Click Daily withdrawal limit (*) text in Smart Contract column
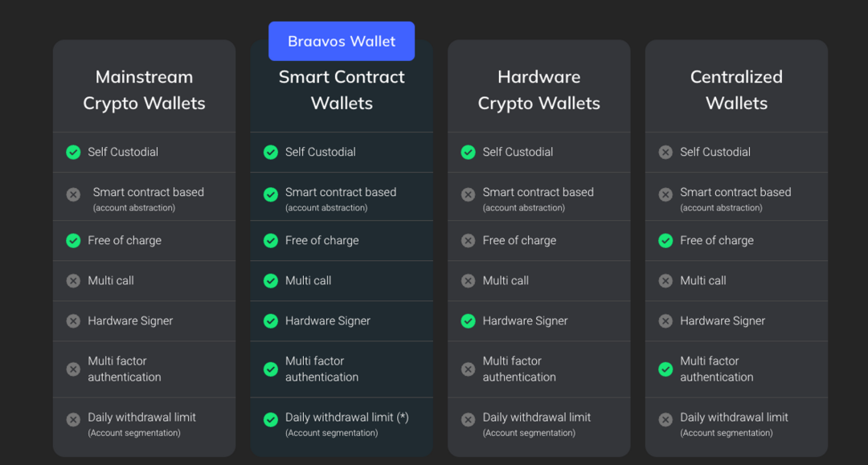This screenshot has height=465, width=868. [x=347, y=418]
